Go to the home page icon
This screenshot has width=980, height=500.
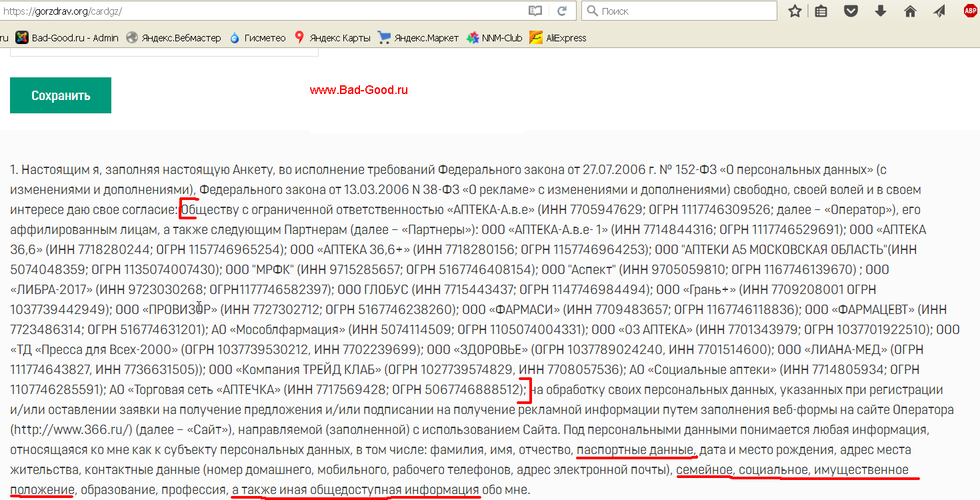910,11
